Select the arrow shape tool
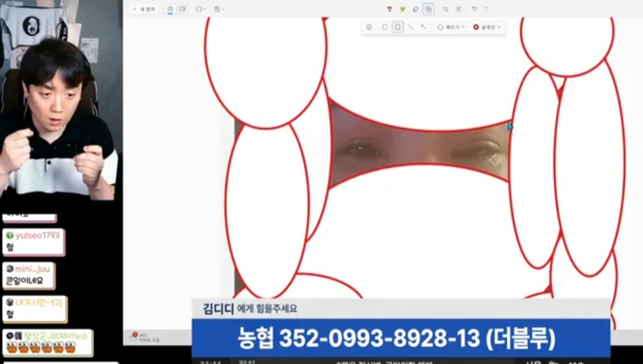The height and width of the screenshot is (364, 643). (x=424, y=27)
